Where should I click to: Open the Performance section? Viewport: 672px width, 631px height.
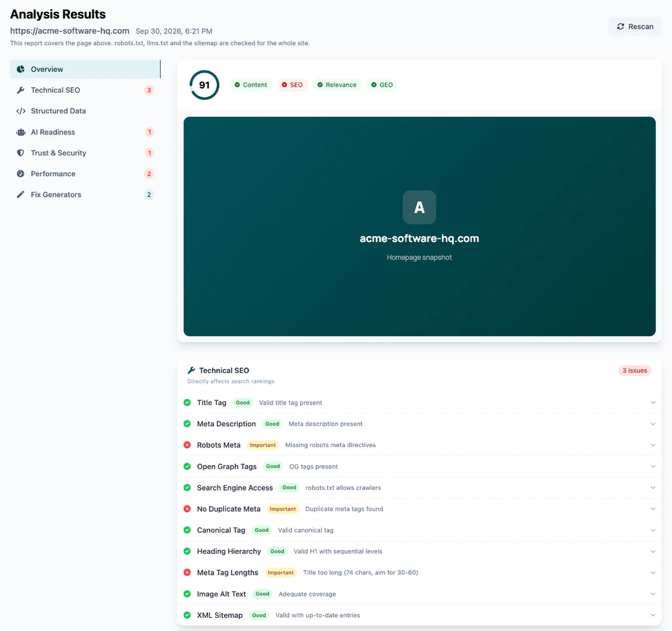point(85,174)
